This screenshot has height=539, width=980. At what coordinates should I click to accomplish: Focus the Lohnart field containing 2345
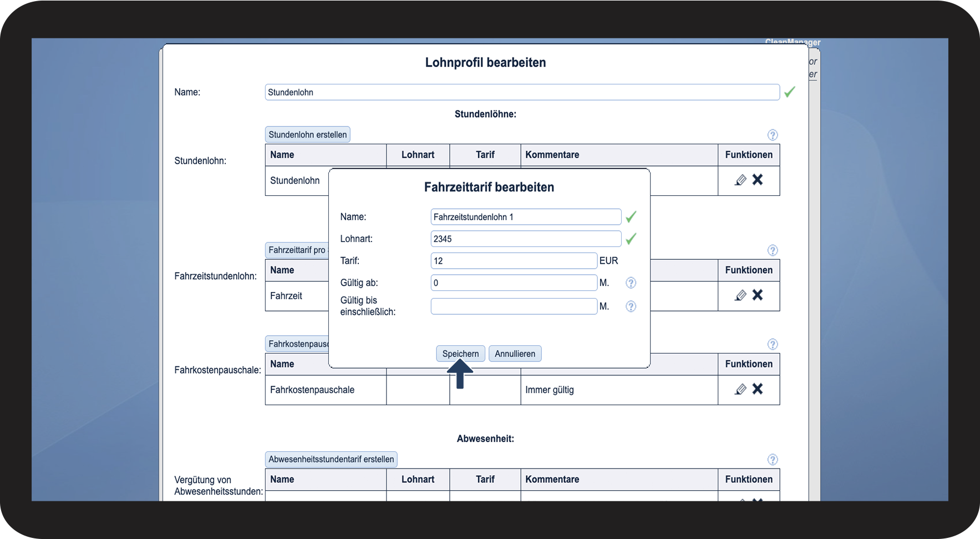pos(526,239)
